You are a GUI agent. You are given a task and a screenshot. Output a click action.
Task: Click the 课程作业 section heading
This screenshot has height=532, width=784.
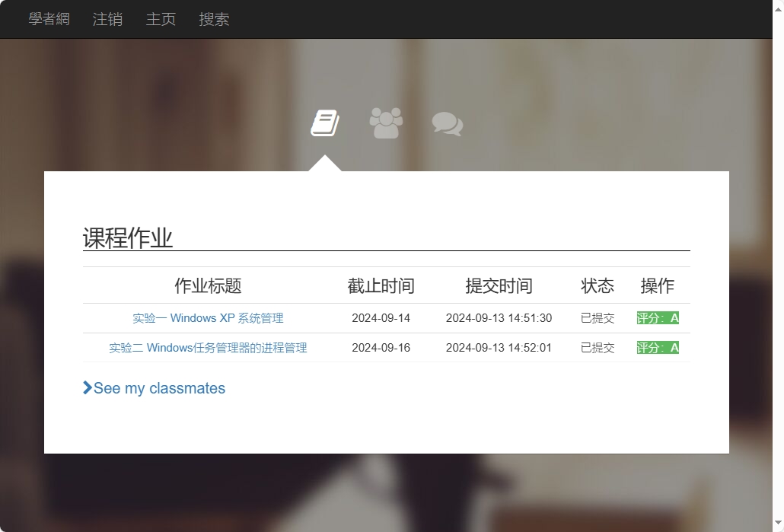[x=127, y=238]
